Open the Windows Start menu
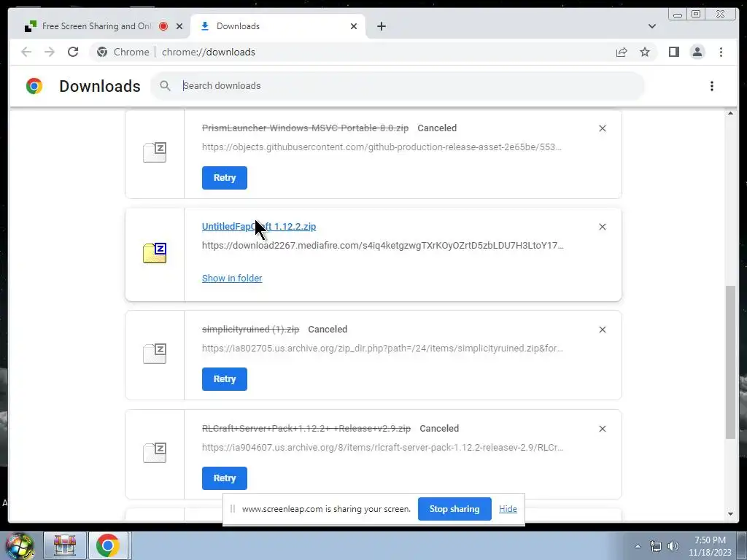 click(x=19, y=545)
